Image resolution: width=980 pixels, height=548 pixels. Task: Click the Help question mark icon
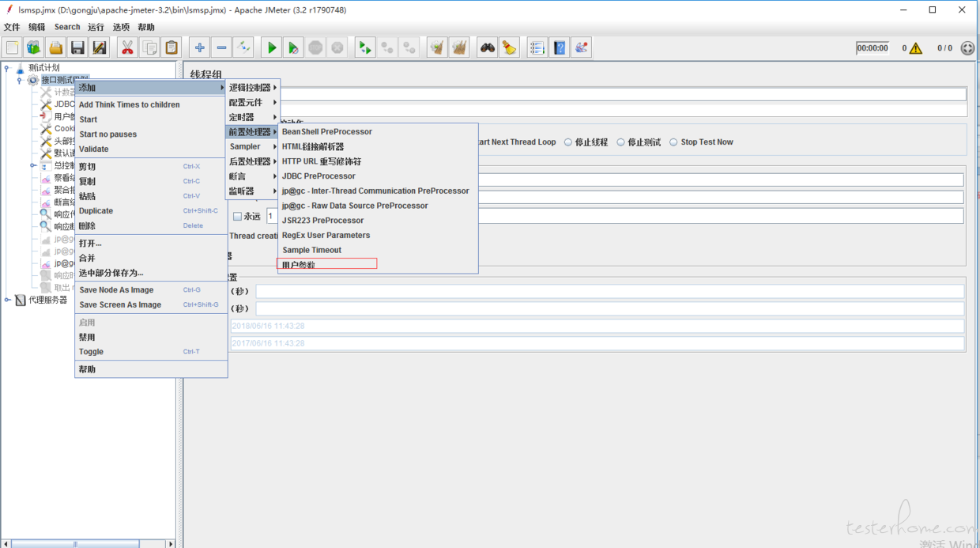(x=560, y=47)
